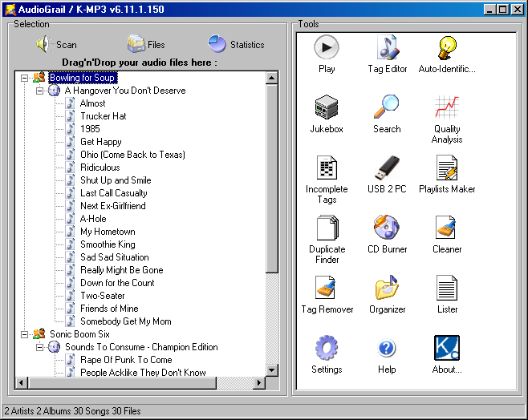
Task: Select the song 1985
Action: pyautogui.click(x=90, y=129)
